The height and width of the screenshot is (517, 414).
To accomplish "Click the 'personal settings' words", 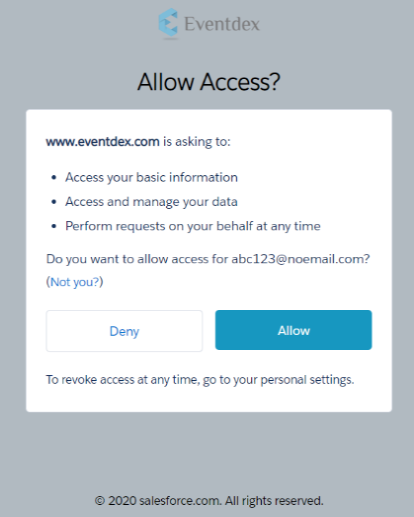I will [x=307, y=380].
